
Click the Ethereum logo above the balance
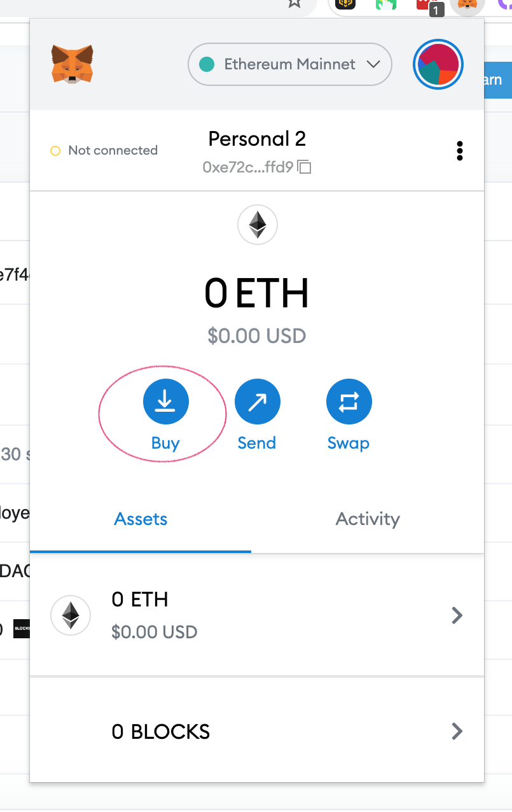pyautogui.click(x=258, y=225)
